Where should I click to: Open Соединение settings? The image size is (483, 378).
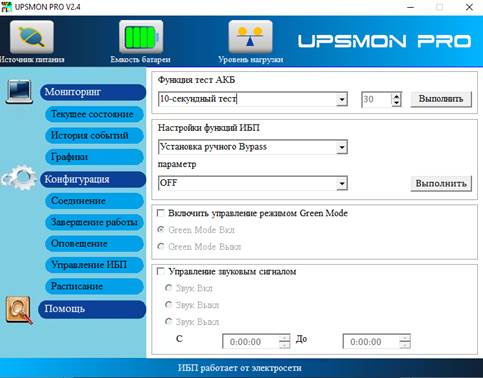(x=94, y=201)
